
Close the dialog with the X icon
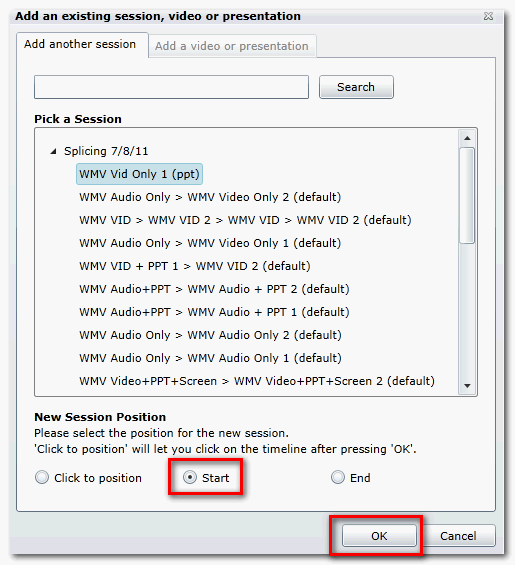click(488, 16)
